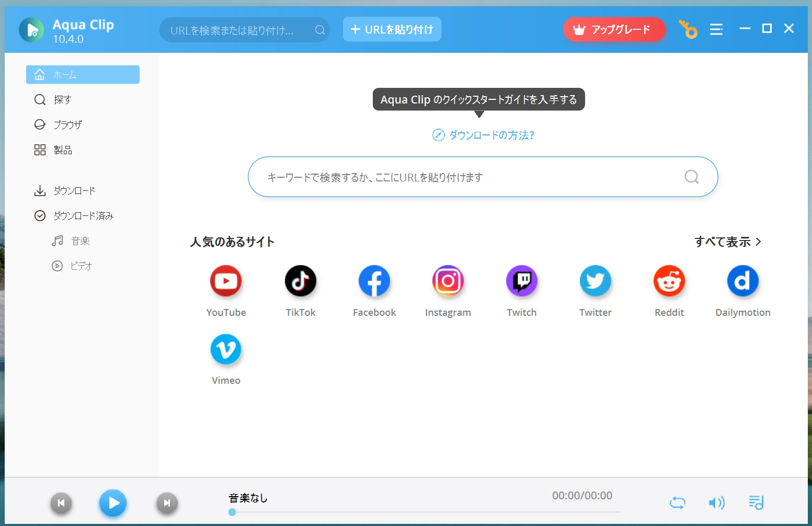The height and width of the screenshot is (526, 812).
Task: Toggle the ホーム sidebar item
Action: click(83, 74)
